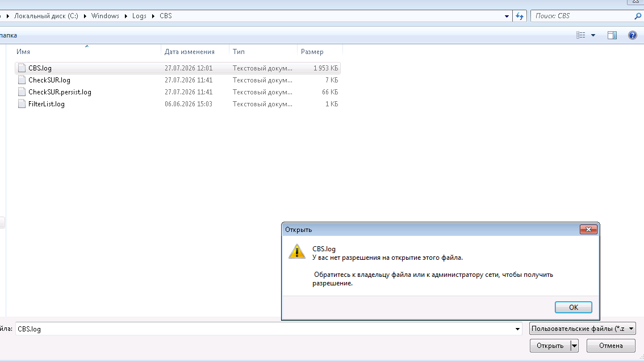Expand the file name history dropdown
The height and width of the screenshot is (361, 644).
tap(517, 329)
